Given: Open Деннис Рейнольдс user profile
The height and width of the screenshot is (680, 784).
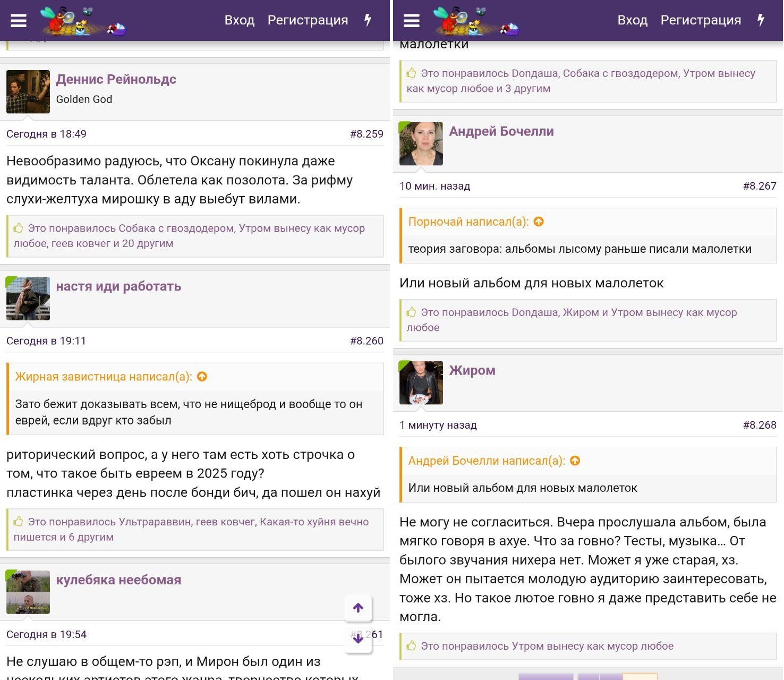Looking at the screenshot, I should (116, 80).
